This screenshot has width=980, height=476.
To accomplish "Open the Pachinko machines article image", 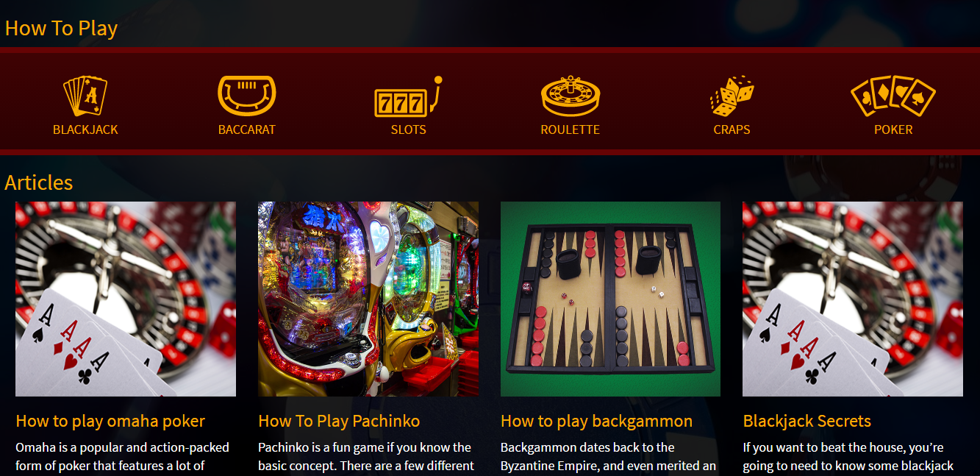I will 368,299.
